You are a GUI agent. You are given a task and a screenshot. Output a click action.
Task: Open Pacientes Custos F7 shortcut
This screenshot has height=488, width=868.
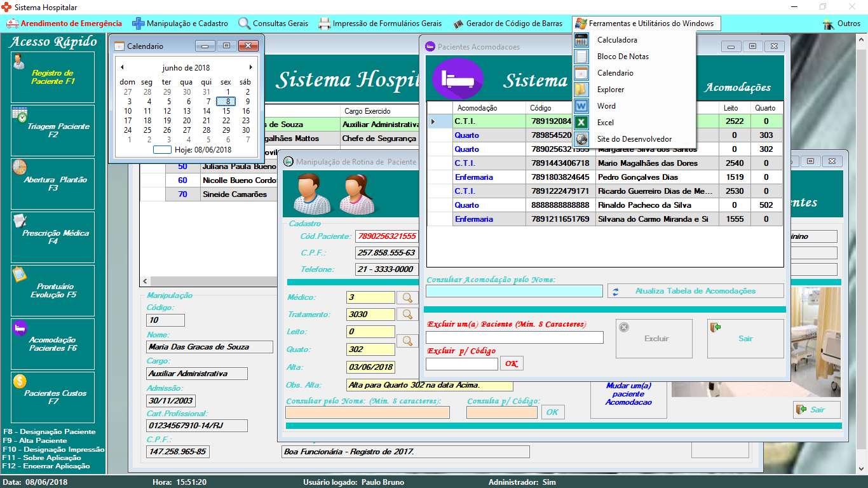tap(53, 397)
